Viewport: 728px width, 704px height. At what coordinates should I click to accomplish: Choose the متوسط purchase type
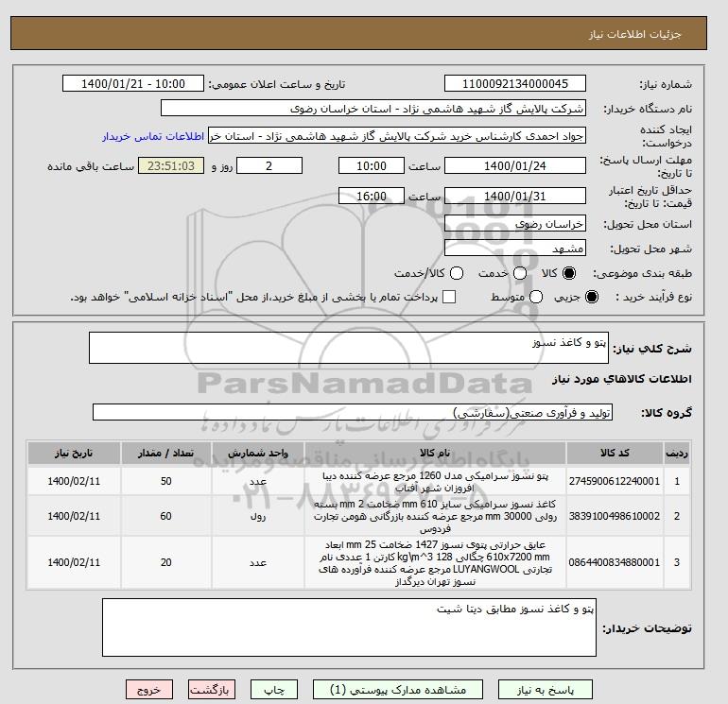536,297
